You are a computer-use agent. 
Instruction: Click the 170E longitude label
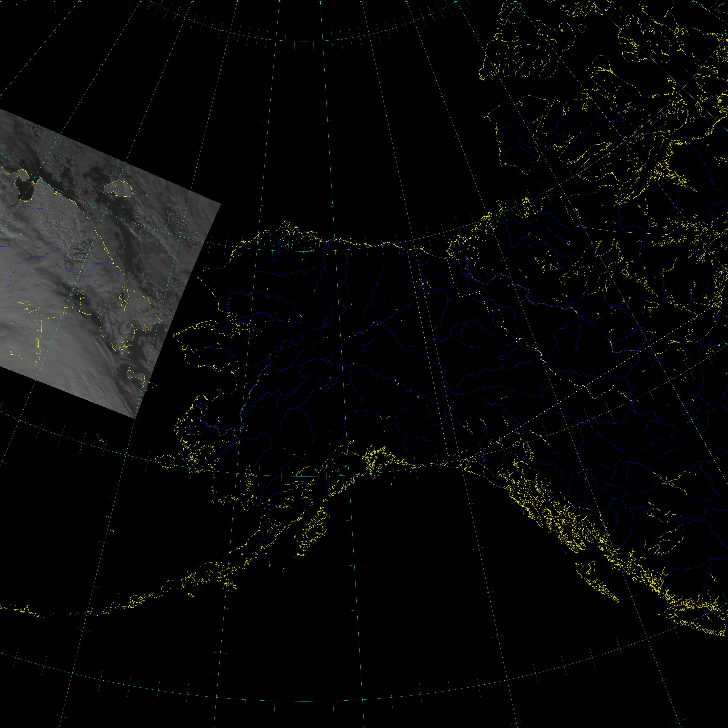point(141,1)
